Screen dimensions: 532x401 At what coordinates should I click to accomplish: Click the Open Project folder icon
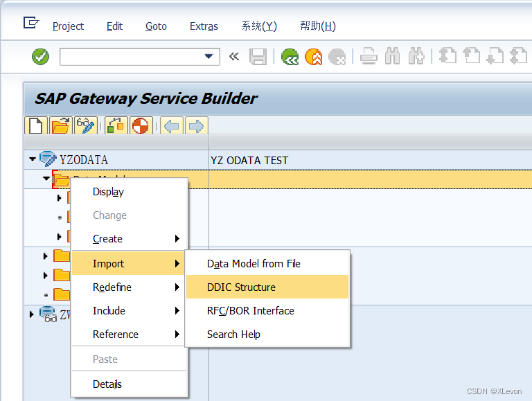coord(61,125)
